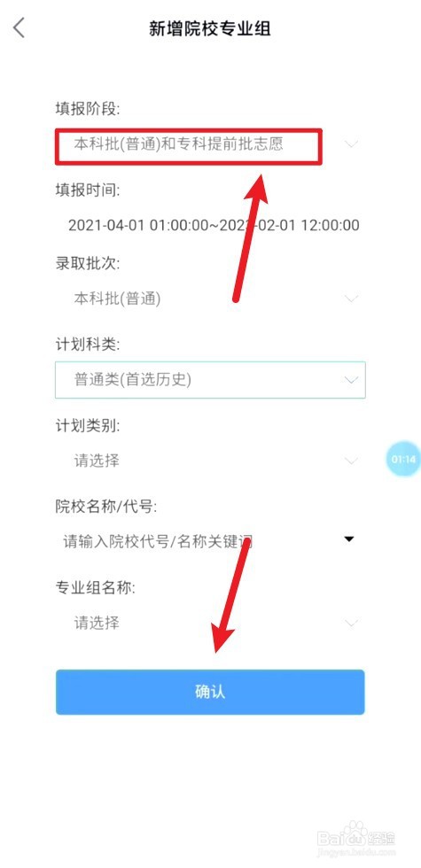This screenshot has width=421, height=868.
Task: Click the chevron next to 本科批(普通) under 录取批次
Action: pyautogui.click(x=351, y=299)
